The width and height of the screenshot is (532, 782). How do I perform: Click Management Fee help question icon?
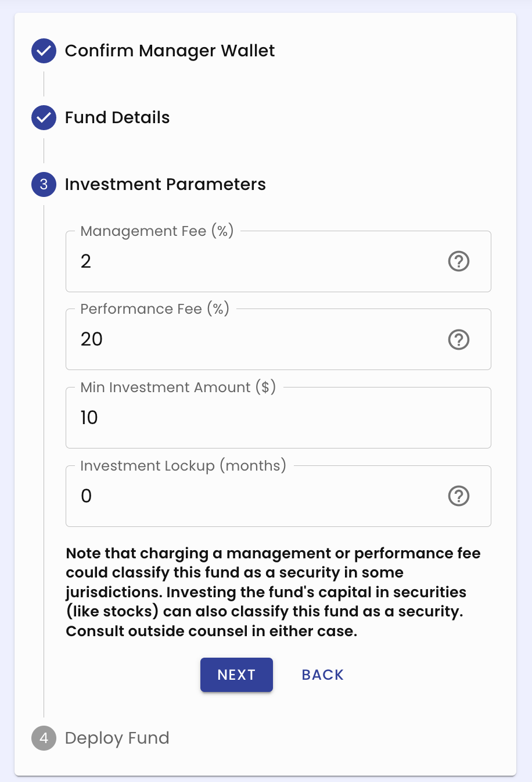[x=459, y=261]
